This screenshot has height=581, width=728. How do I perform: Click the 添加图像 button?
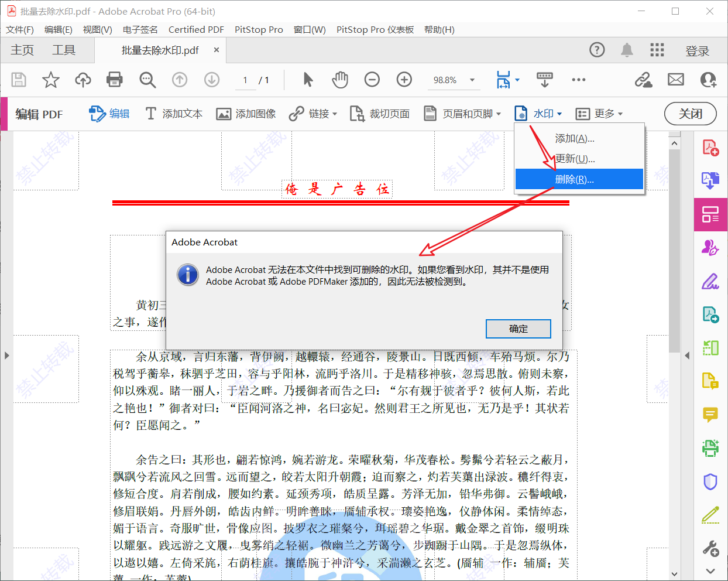(x=246, y=114)
